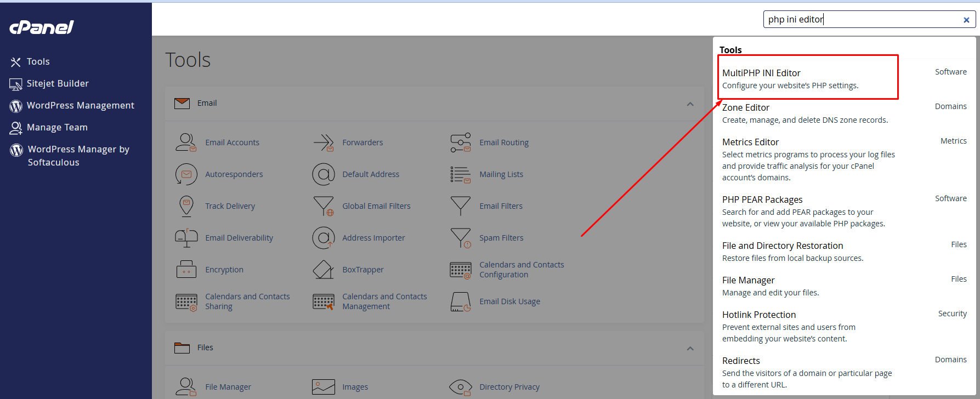Image resolution: width=980 pixels, height=399 pixels.
Task: Open the File Manager icon in Files
Action: [186, 387]
